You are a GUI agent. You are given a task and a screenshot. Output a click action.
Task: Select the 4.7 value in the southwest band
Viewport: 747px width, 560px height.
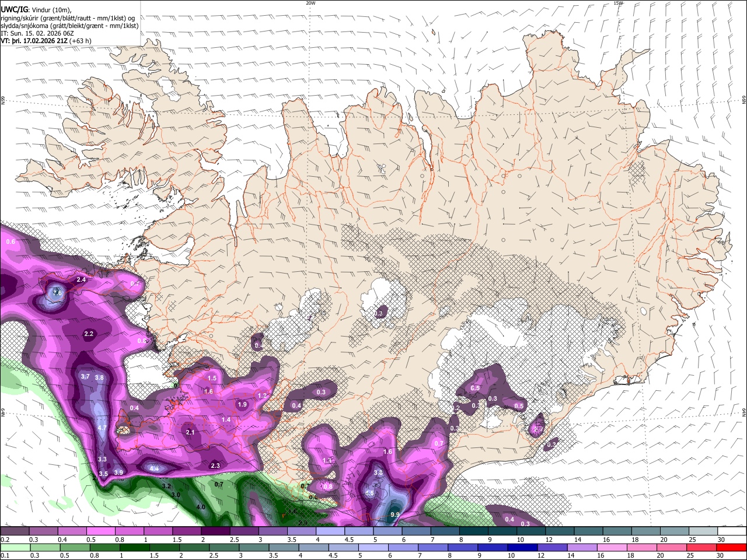[x=102, y=428]
